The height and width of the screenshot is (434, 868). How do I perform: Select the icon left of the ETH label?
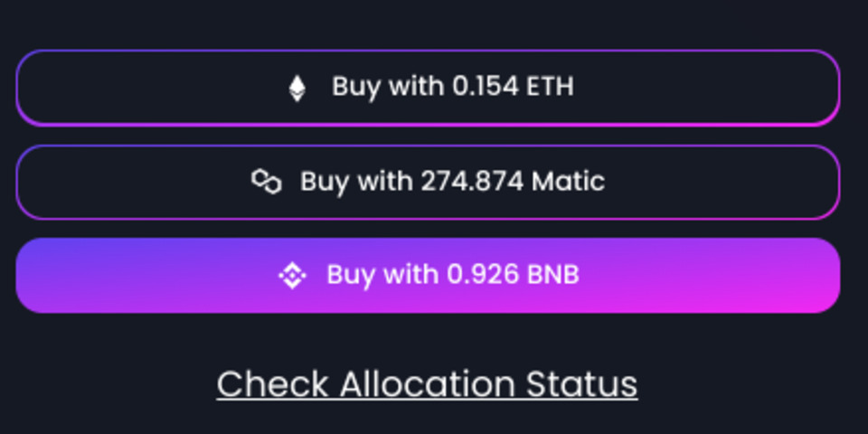click(297, 88)
